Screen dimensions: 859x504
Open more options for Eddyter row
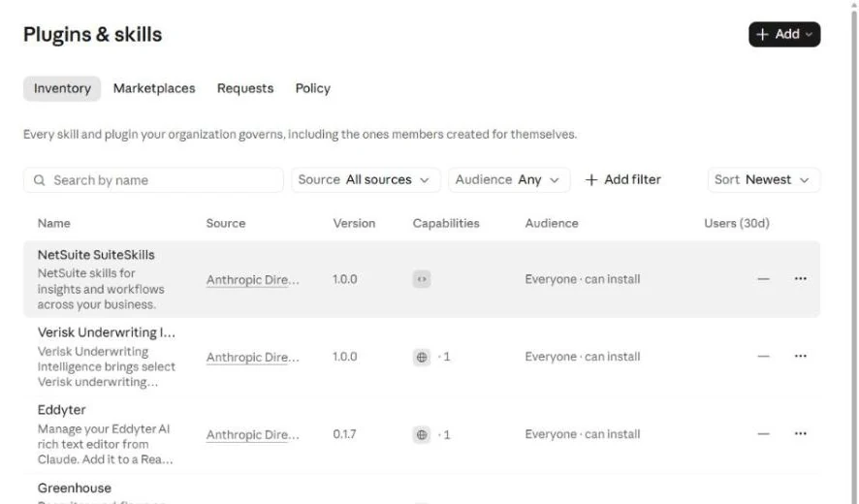click(x=801, y=434)
